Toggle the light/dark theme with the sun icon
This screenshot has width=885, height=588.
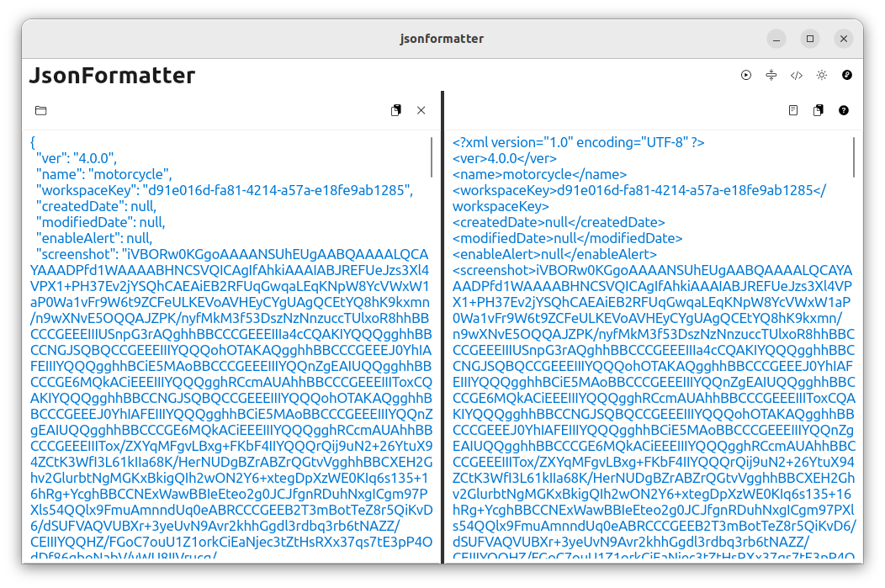(x=822, y=75)
